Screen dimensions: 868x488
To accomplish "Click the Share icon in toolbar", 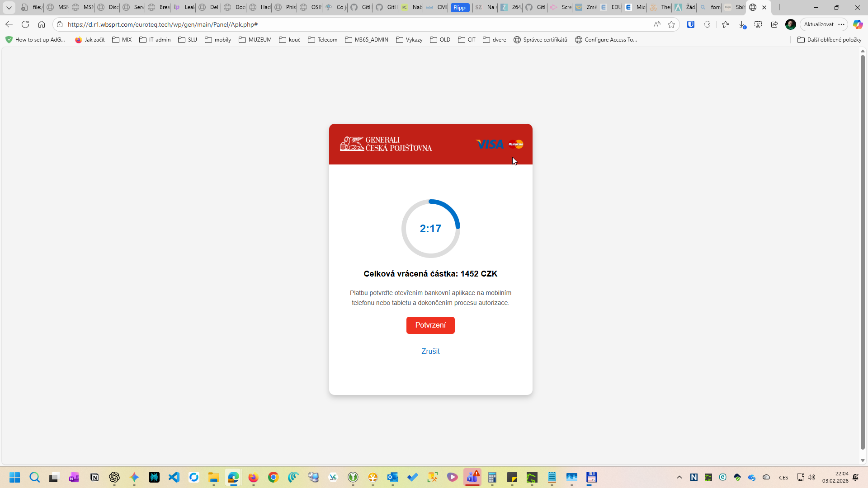I will (774, 24).
